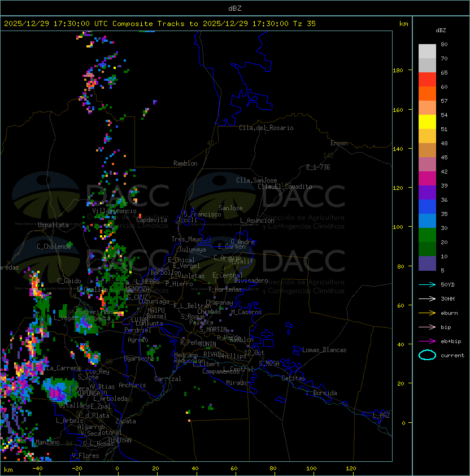
Task: Click the 'Manzano' map label
Action: tap(47, 442)
